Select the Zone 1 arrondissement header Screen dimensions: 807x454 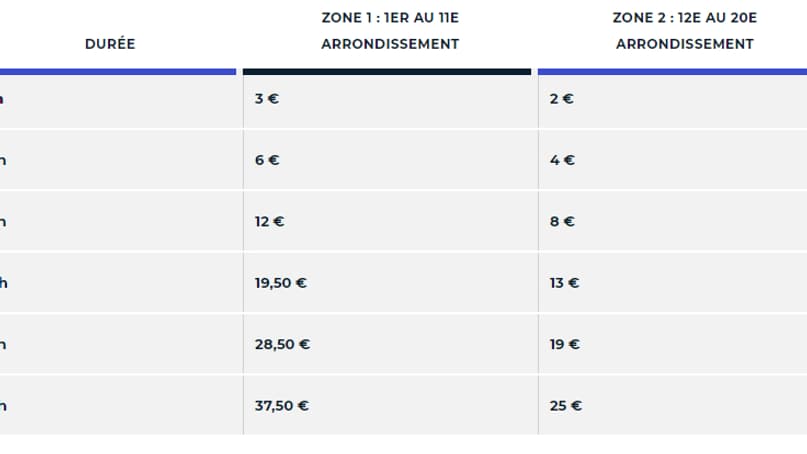click(390, 31)
